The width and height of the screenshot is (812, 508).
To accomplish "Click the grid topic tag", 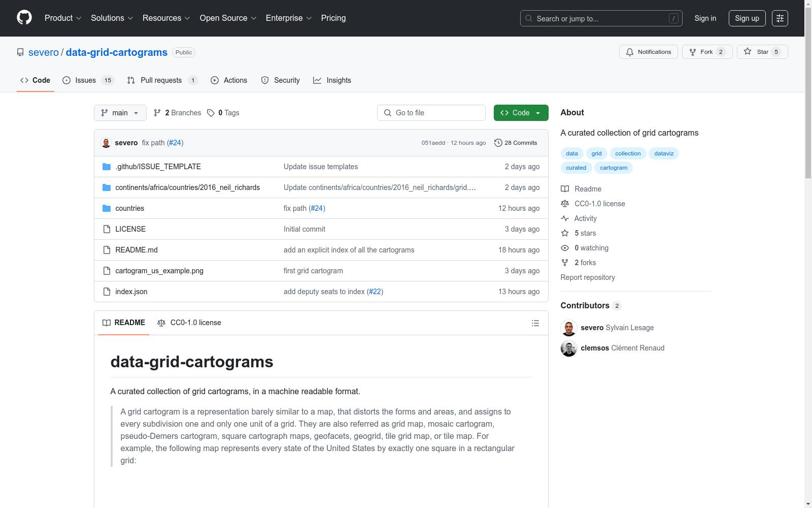I will (x=596, y=153).
